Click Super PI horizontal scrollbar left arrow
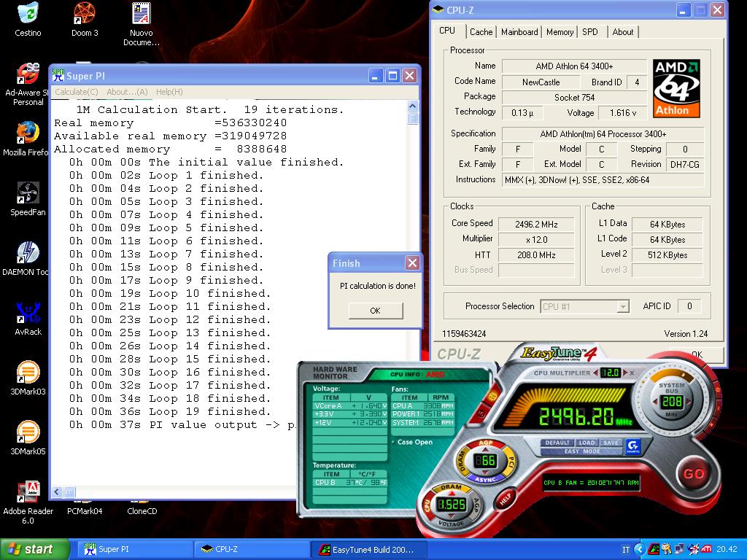The width and height of the screenshot is (747, 560). pyautogui.click(x=57, y=492)
